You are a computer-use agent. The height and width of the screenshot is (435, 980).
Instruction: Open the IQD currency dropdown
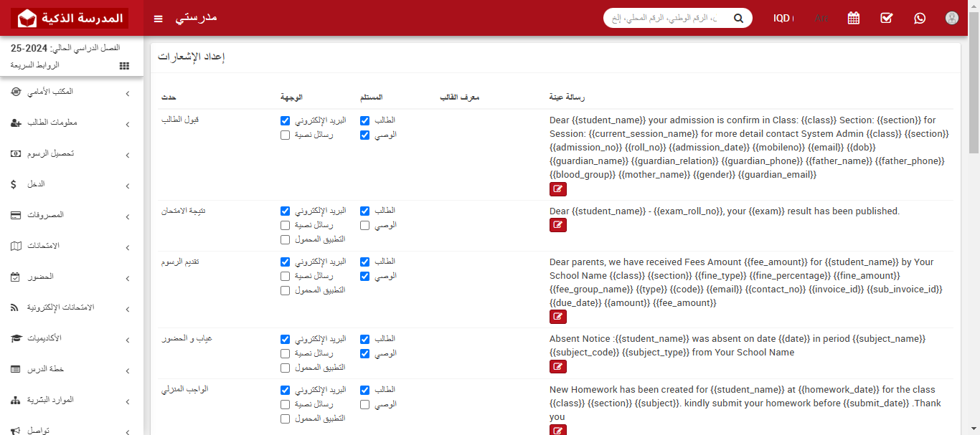click(783, 18)
